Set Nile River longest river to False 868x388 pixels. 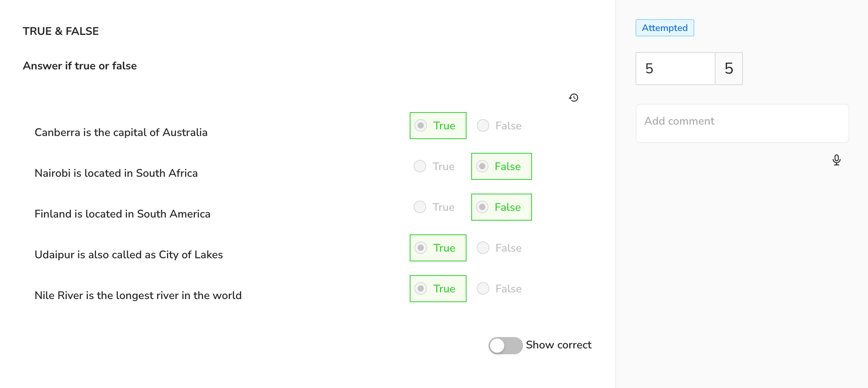point(499,289)
